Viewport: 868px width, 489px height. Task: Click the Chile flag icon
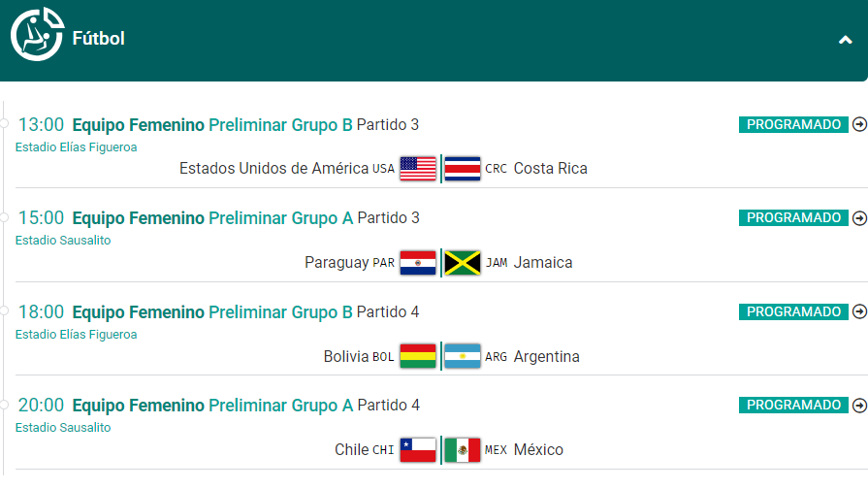(418, 449)
